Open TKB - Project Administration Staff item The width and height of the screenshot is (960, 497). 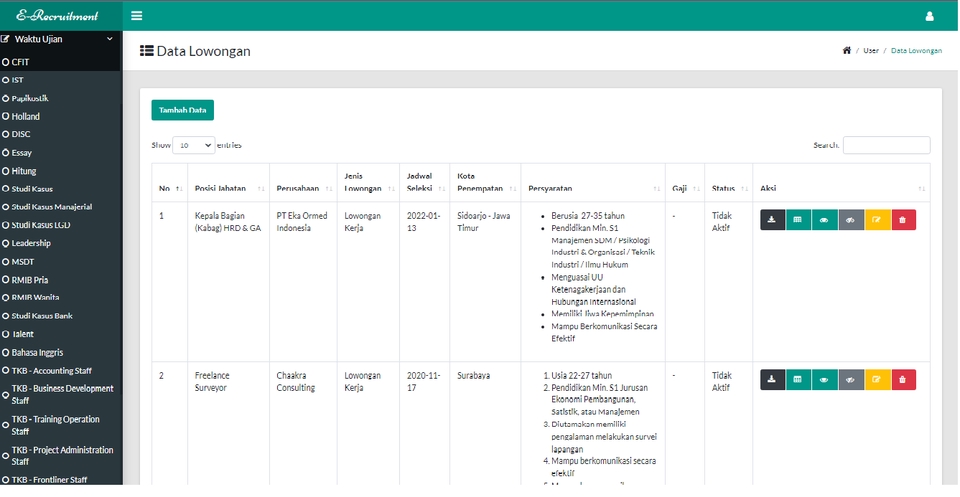pyautogui.click(x=61, y=456)
